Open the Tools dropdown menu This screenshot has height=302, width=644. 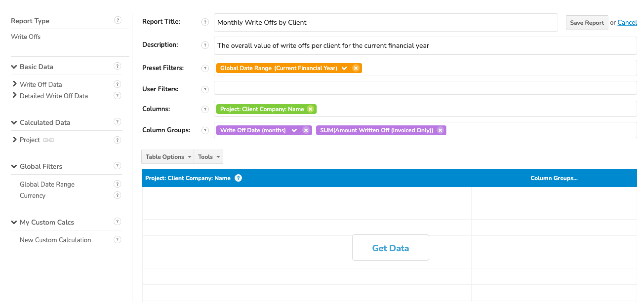tap(209, 157)
